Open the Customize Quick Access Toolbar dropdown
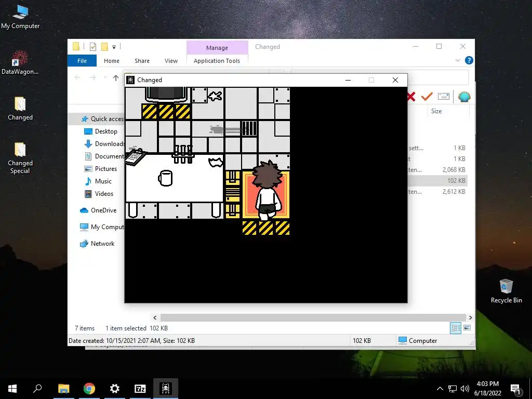 point(114,47)
